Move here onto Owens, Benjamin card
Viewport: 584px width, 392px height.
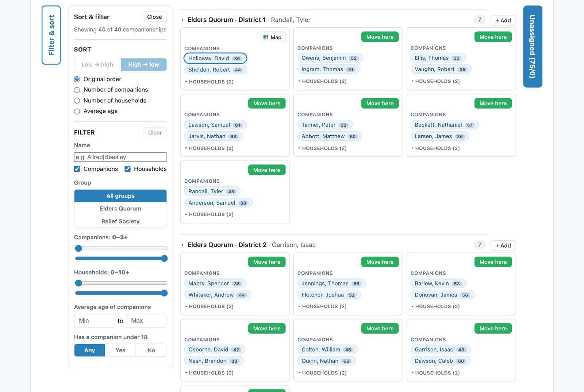tap(380, 37)
